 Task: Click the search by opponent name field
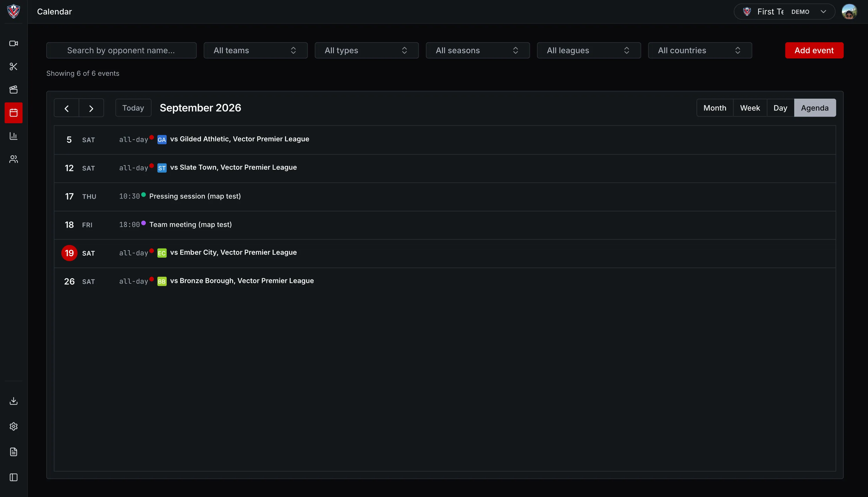[x=122, y=51]
